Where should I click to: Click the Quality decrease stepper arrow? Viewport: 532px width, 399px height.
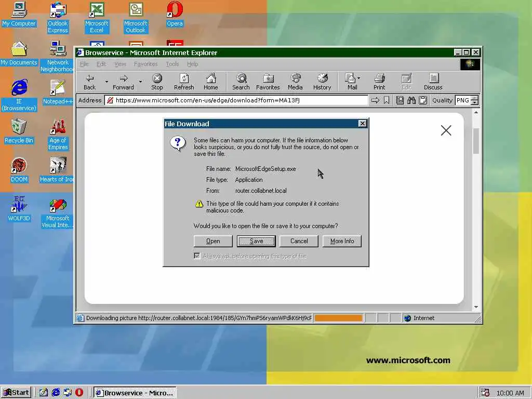[475, 103]
